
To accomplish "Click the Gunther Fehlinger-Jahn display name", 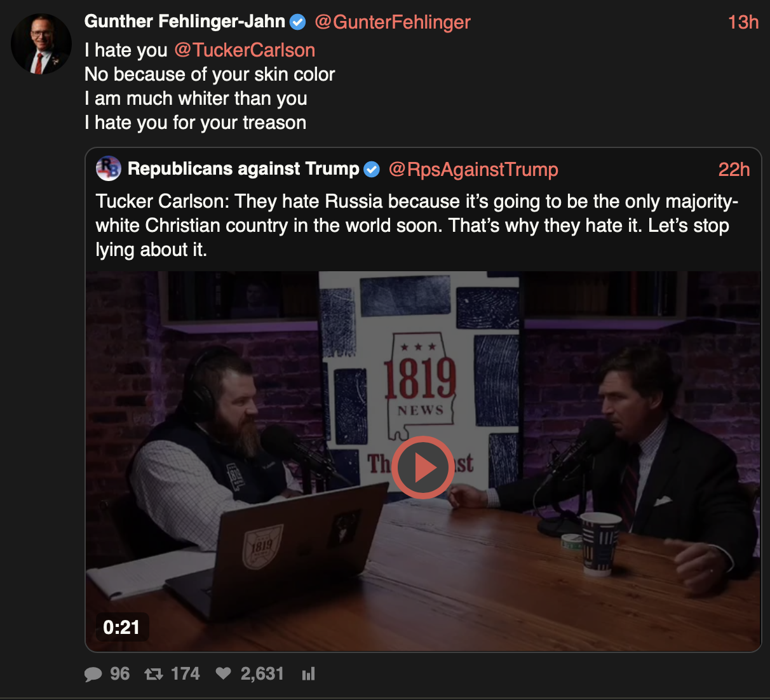I will click(x=185, y=22).
